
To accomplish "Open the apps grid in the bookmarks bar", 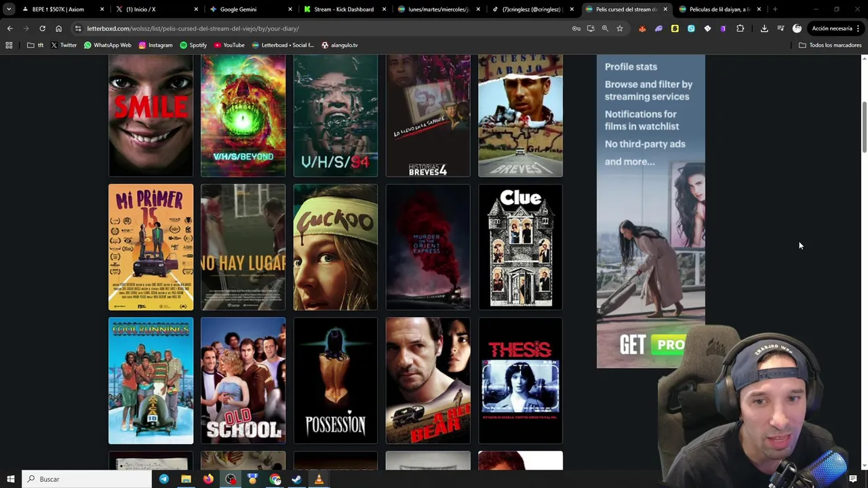I will (9, 45).
